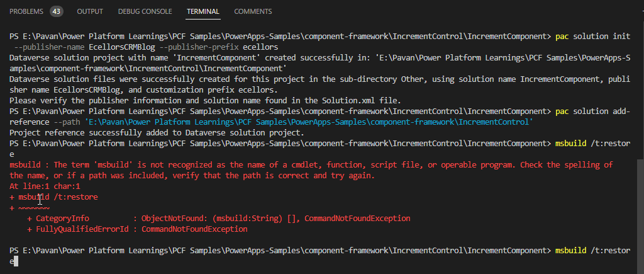Click the terminal cursor on last line
This screenshot has width=644, height=274.
(15, 261)
